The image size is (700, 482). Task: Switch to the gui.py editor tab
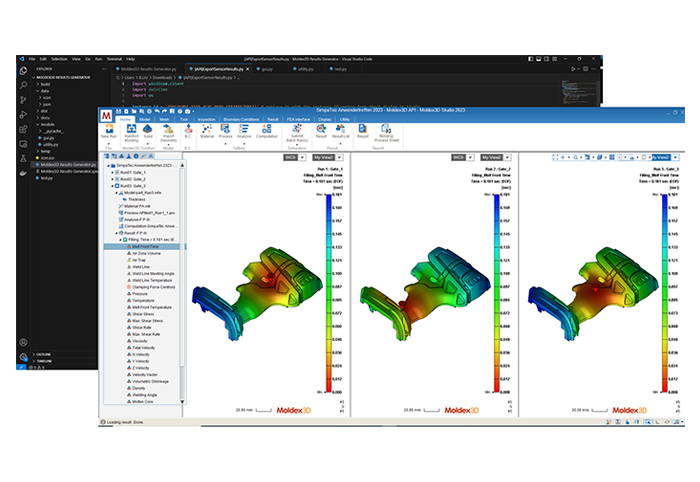(x=265, y=69)
